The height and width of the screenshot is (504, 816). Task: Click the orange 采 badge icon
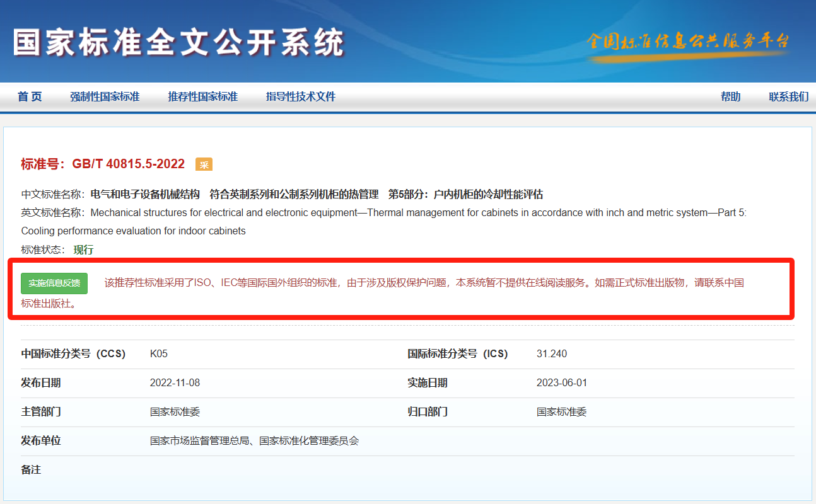click(204, 164)
